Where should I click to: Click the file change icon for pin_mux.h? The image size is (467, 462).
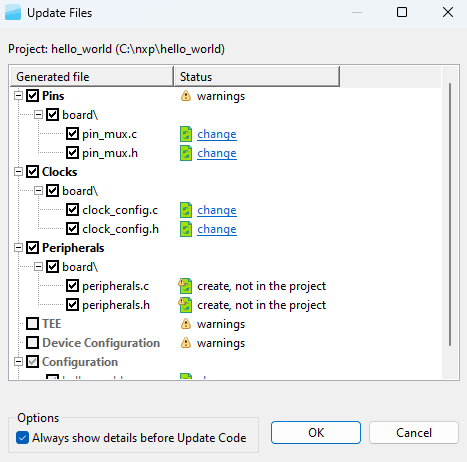click(186, 153)
